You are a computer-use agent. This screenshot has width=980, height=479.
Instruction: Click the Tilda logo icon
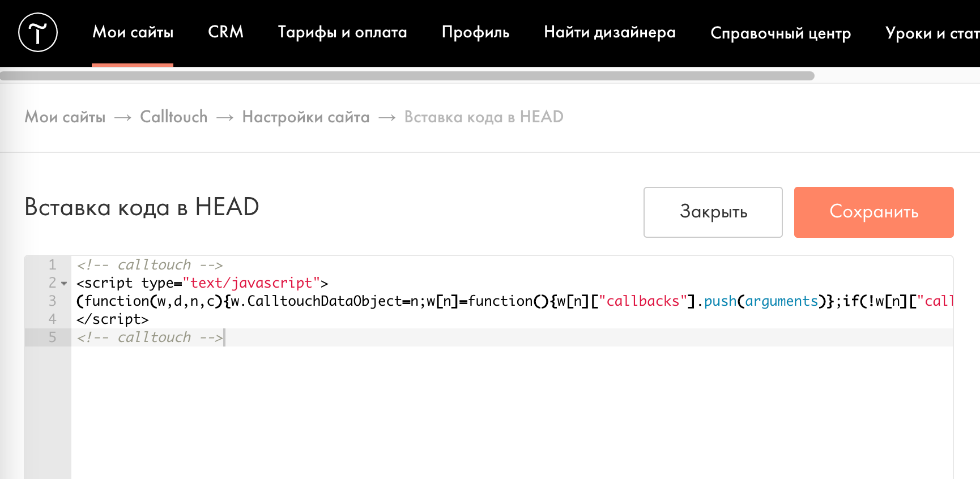pyautogui.click(x=38, y=33)
